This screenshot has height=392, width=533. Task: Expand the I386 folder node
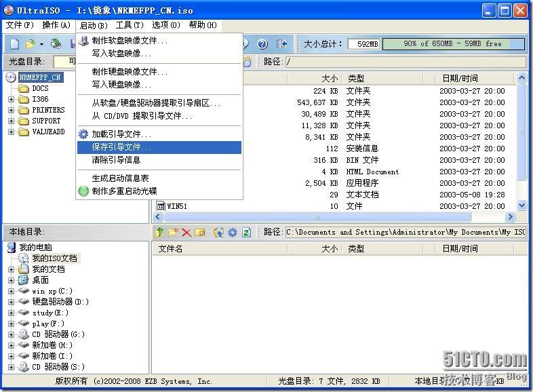click(12, 99)
